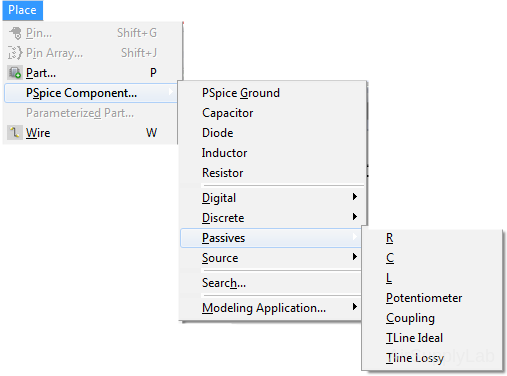Expand the Passives submenu arrow
The height and width of the screenshot is (376, 507).
click(x=355, y=237)
